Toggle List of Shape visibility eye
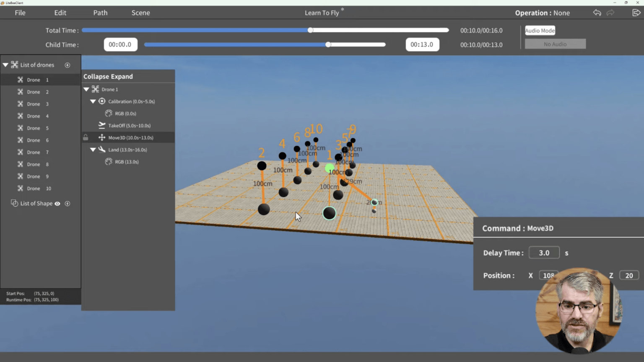Viewport: 644px width, 362px height. pos(57,204)
